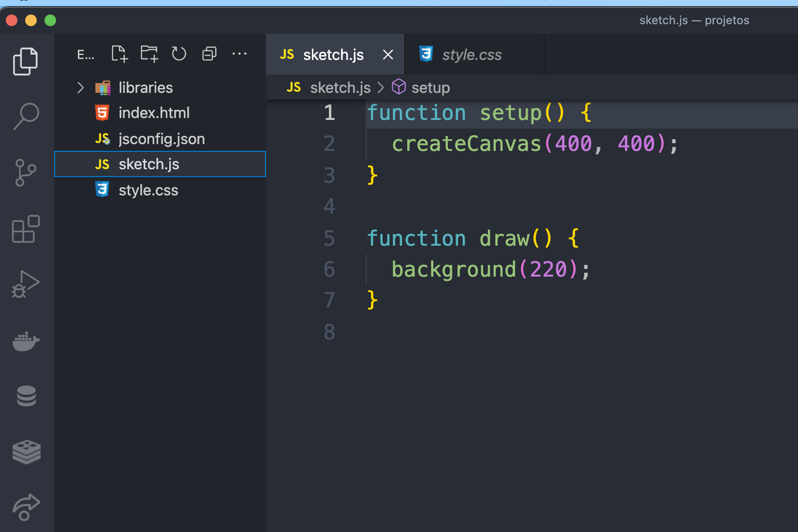Select the sketch.js tab
Image resolution: width=798 pixels, height=532 pixels.
(333, 54)
